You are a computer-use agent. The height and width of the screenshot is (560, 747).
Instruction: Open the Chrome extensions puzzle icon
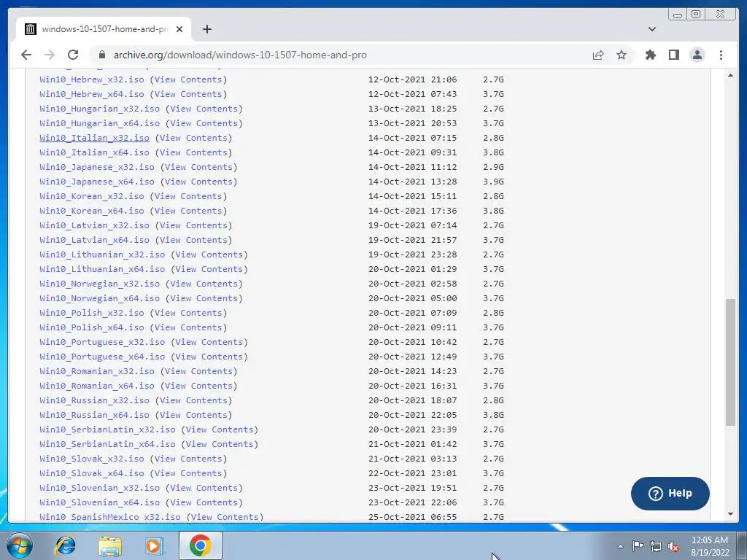click(x=650, y=55)
